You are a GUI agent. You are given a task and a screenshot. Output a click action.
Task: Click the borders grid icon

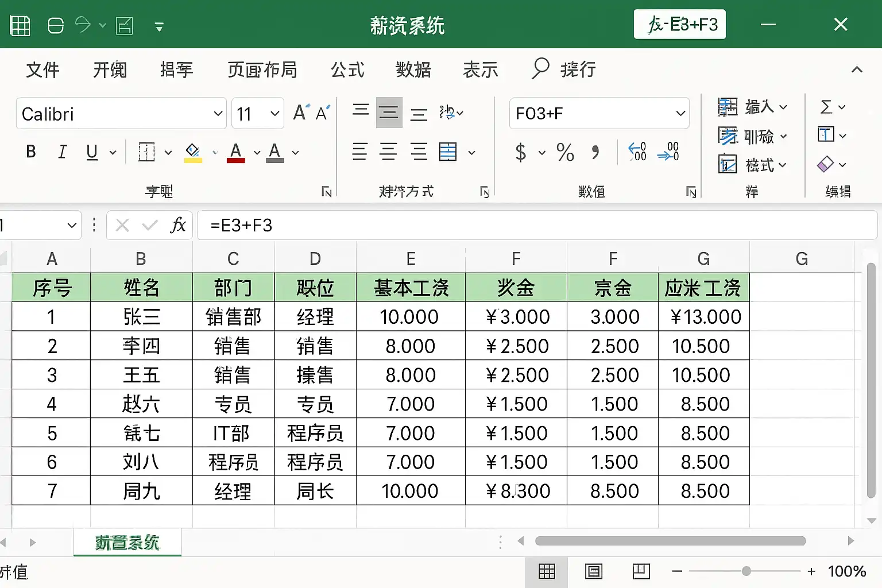pos(146,152)
